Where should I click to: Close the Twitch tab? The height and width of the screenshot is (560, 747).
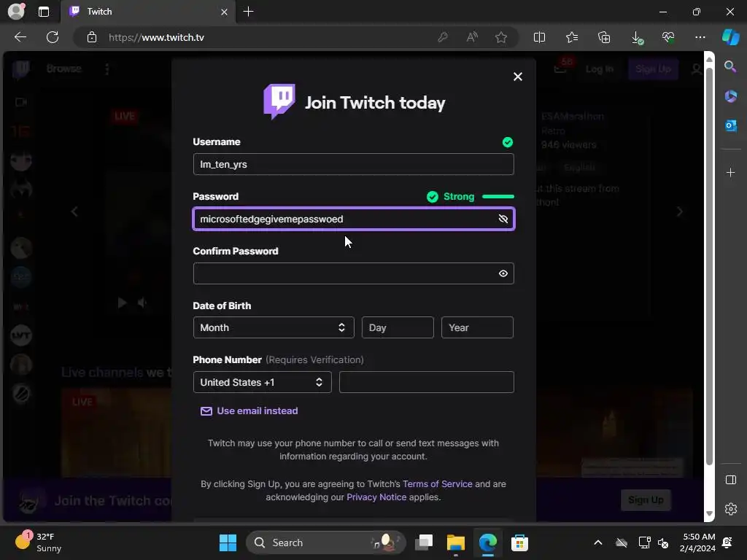click(x=224, y=12)
